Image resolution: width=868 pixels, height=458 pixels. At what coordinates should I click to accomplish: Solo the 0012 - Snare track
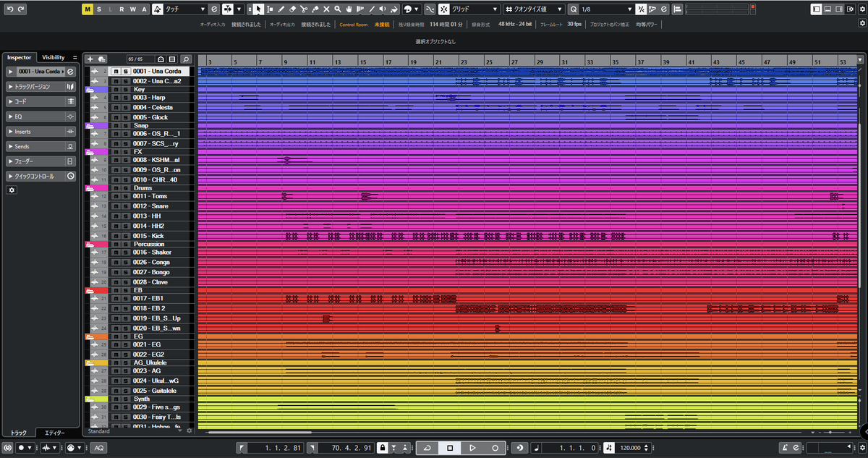pos(125,206)
